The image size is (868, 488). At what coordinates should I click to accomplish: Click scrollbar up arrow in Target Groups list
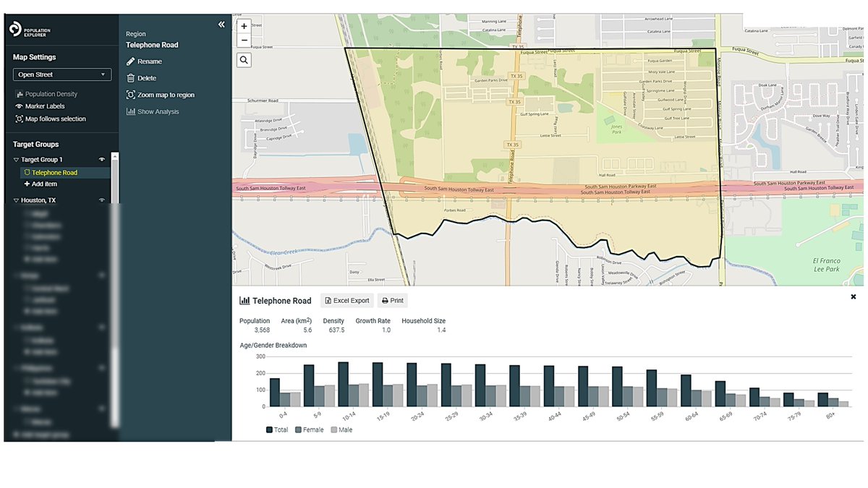(x=114, y=156)
